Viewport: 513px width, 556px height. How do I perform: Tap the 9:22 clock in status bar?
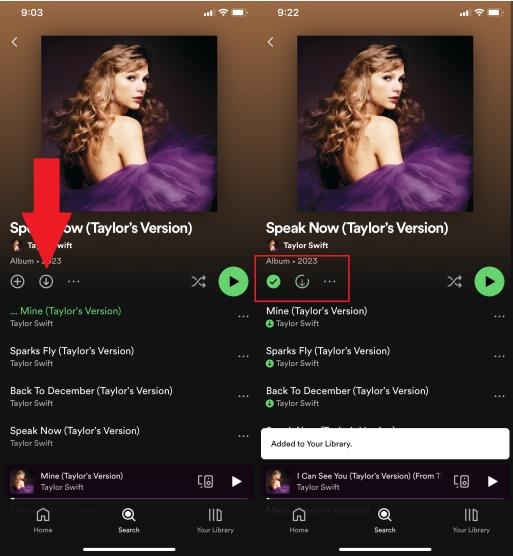[x=288, y=13]
